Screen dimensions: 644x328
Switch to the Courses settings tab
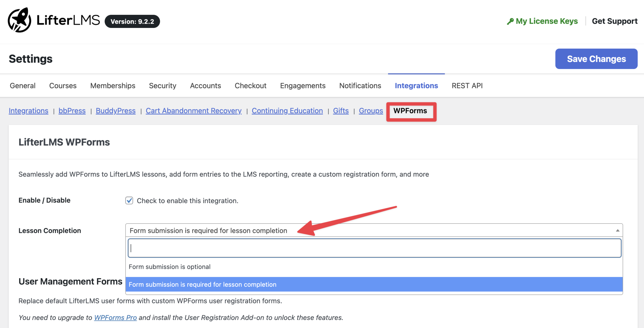pyautogui.click(x=63, y=86)
